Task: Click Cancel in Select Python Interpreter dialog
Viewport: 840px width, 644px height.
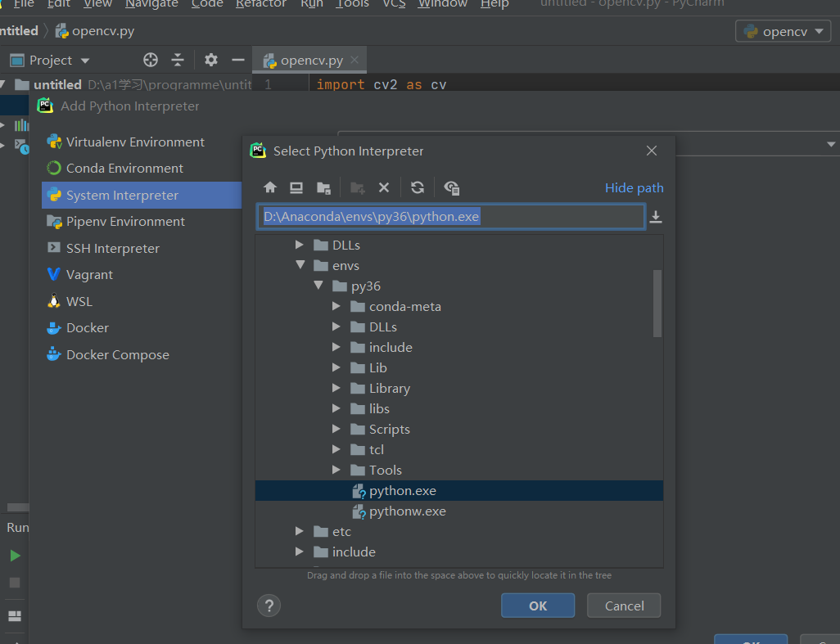Action: (x=624, y=606)
